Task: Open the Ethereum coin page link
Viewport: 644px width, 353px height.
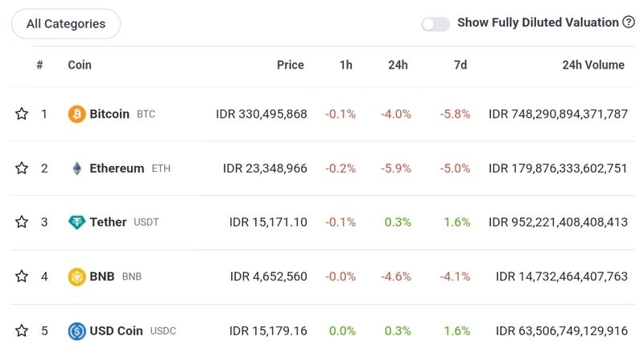Action: pos(117,168)
